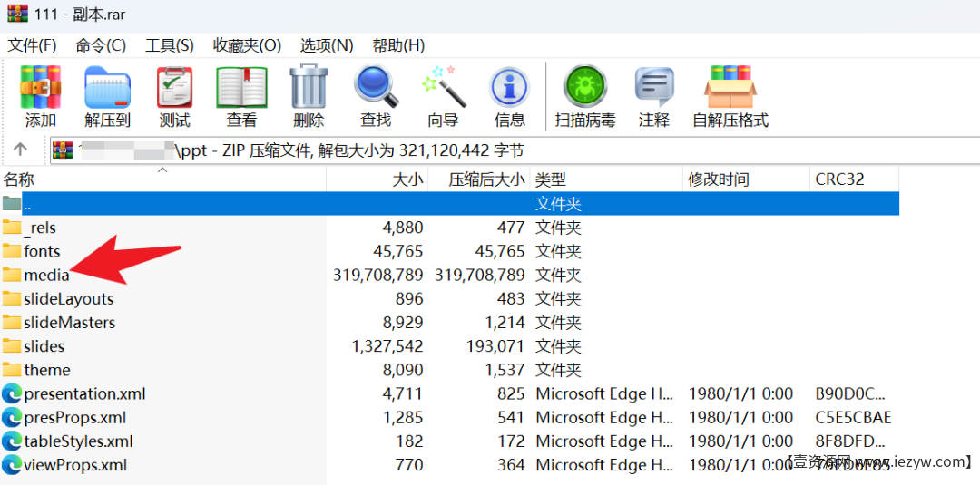Open the 工具(S) menu
The height and width of the screenshot is (485, 980).
coord(170,45)
